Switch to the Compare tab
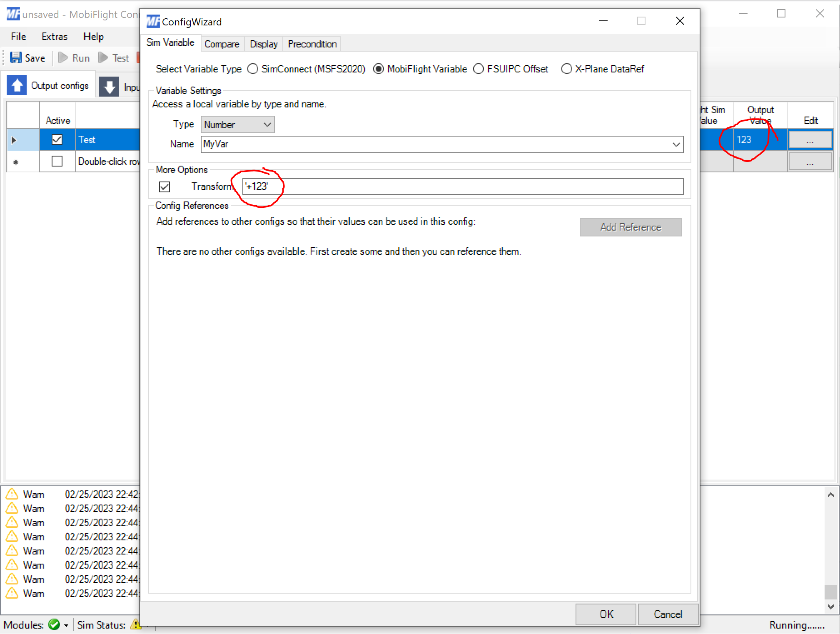This screenshot has width=840, height=634. point(222,44)
